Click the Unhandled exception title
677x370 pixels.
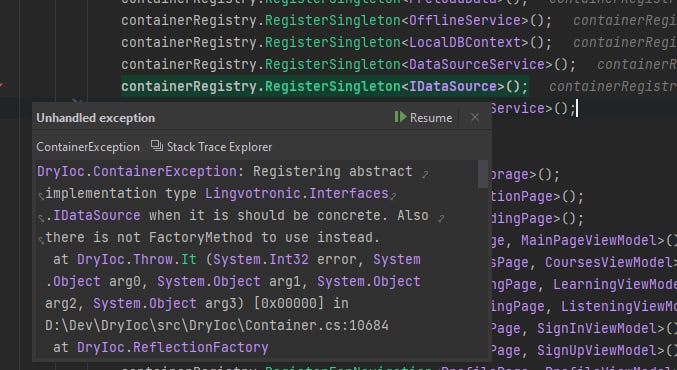tap(95, 117)
